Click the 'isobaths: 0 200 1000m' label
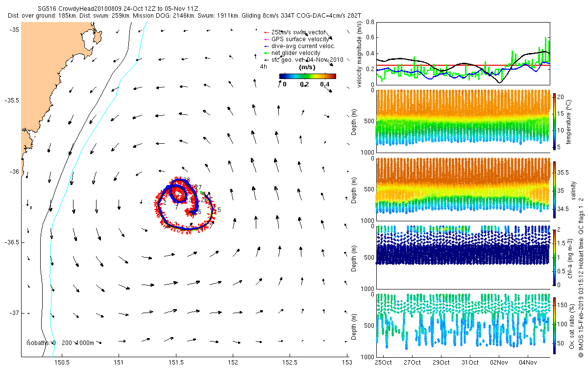 coord(59,342)
